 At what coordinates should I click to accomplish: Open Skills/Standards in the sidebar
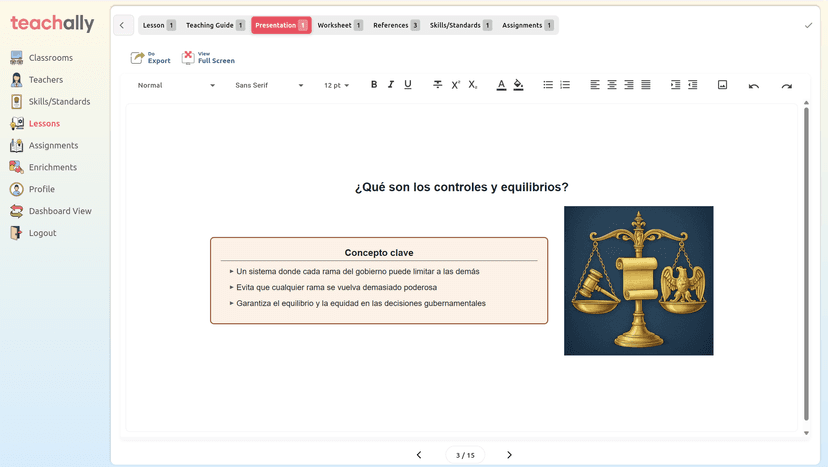pos(50,101)
